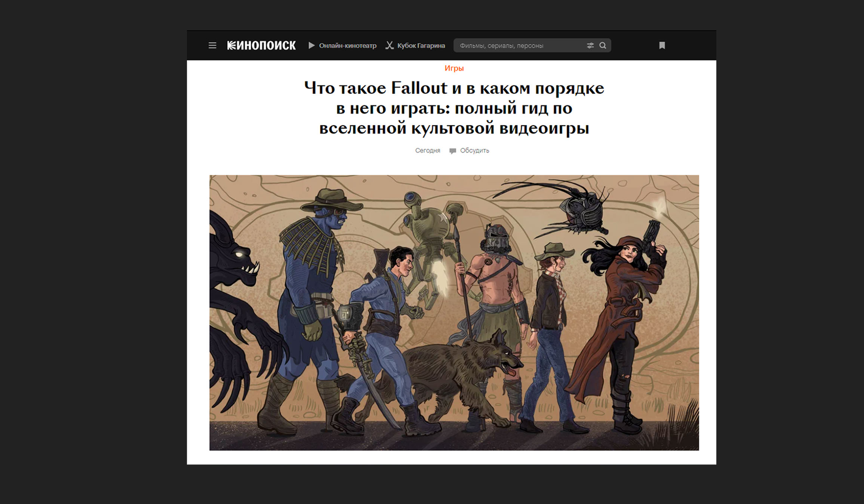This screenshot has height=504, width=864.
Task: Click the comment bubble icon
Action: 453,151
